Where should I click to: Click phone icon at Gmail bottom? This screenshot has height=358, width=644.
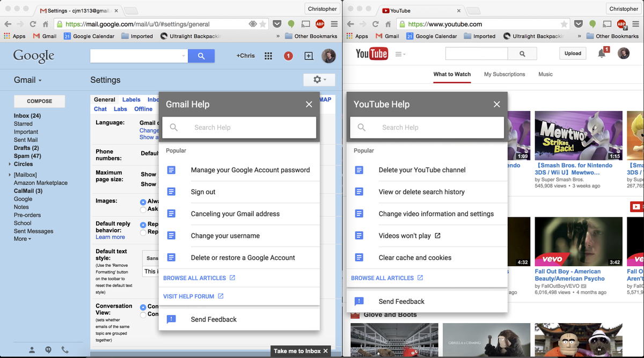65,350
